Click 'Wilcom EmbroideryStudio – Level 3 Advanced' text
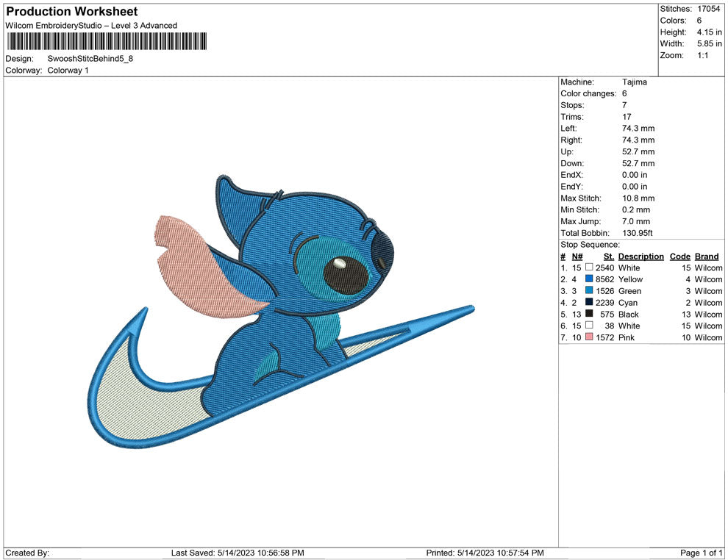The height and width of the screenshot is (560, 728). pos(91,26)
